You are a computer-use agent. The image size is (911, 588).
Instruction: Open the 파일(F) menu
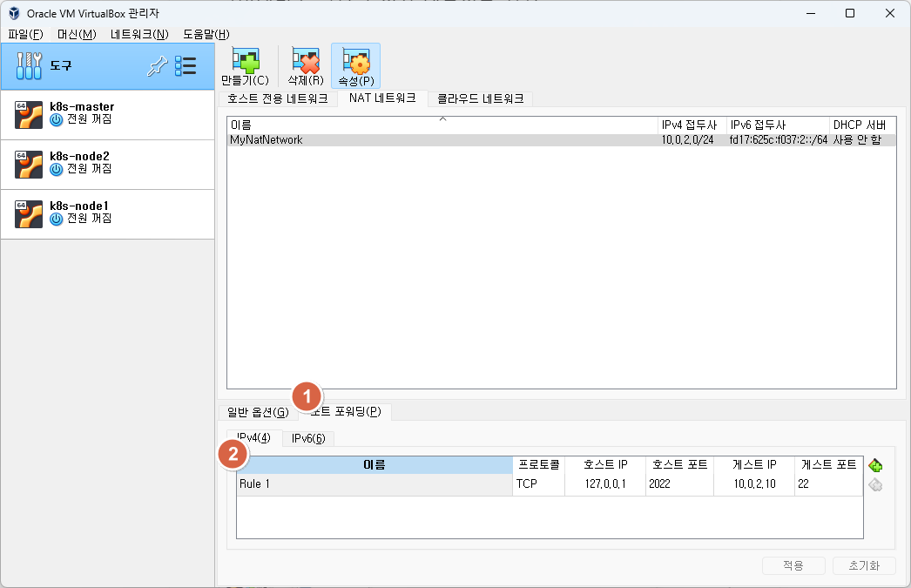pyautogui.click(x=25, y=34)
